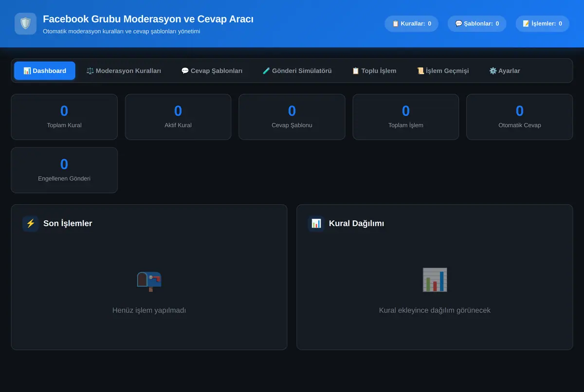This screenshot has height=392, width=584.
Task: Click the large bar chart placeholder icon
Action: tap(435, 280)
